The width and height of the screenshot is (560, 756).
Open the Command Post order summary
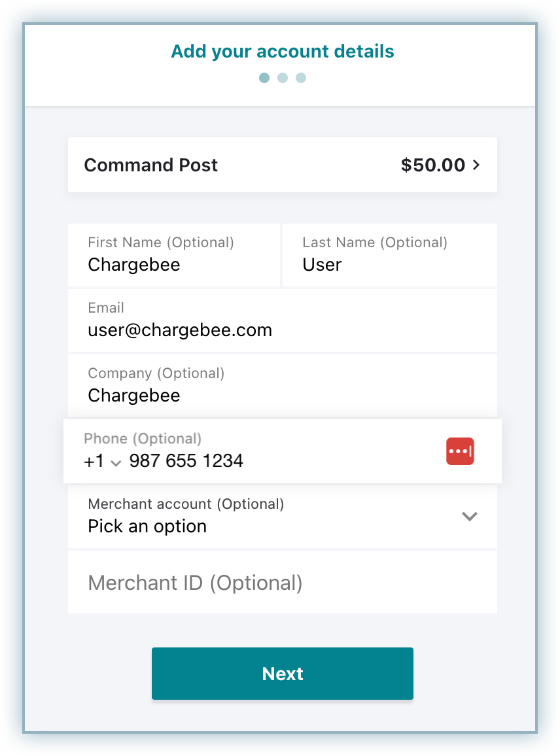(151, 165)
